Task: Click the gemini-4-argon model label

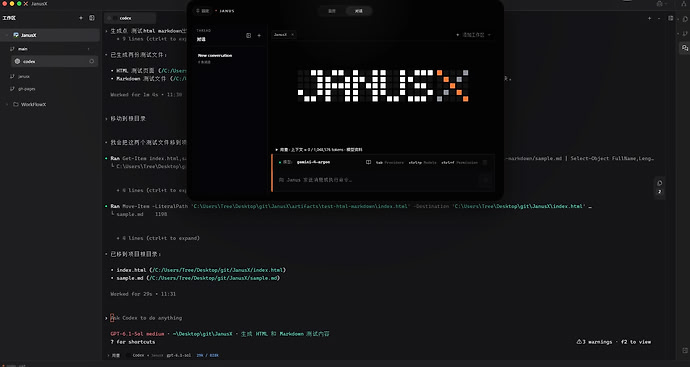Action: coord(313,162)
